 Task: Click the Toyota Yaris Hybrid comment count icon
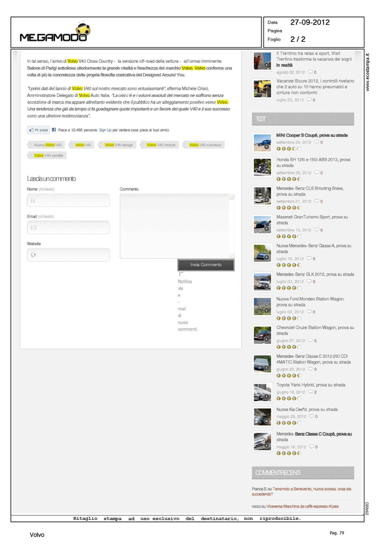[311, 392]
